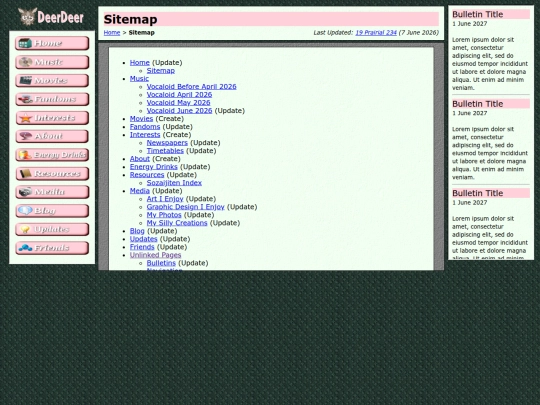Follow the Blog link in sitemap
Image resolution: width=540 pixels, height=405 pixels.
click(x=137, y=231)
